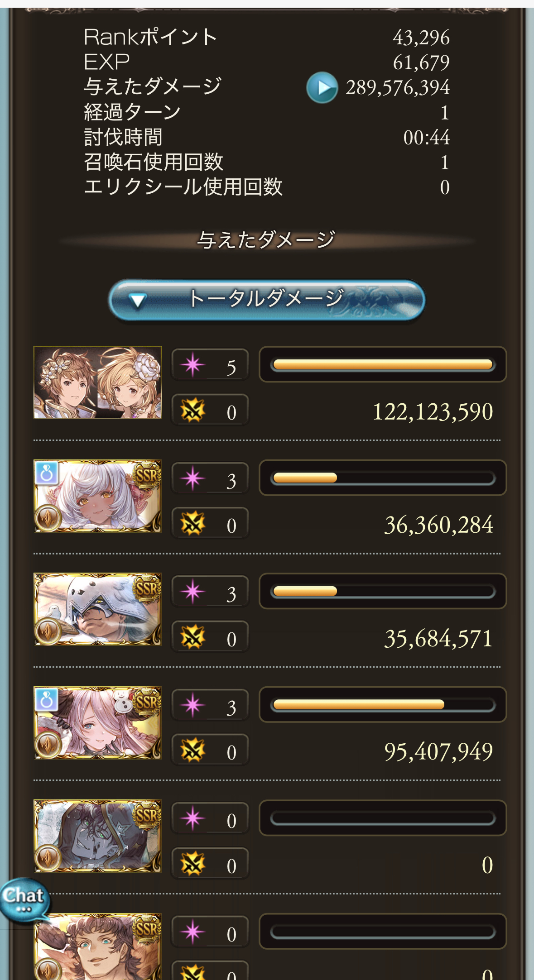Click the blue ring icon on pink-haired character
This screenshot has height=980, width=534.
pos(46,700)
